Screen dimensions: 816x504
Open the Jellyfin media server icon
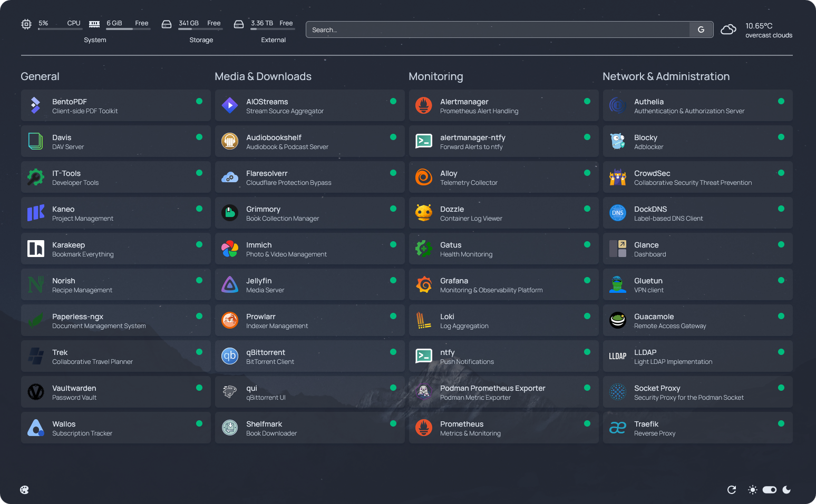pos(230,284)
